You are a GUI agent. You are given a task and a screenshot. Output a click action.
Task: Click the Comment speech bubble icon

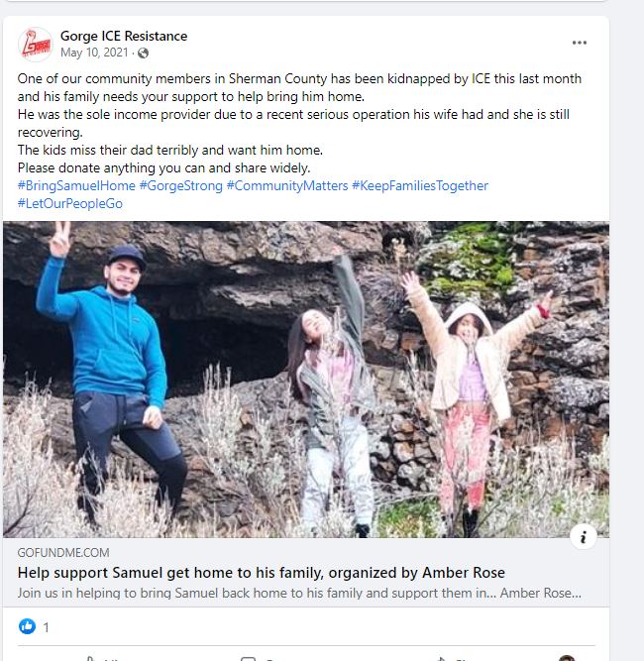(248, 658)
